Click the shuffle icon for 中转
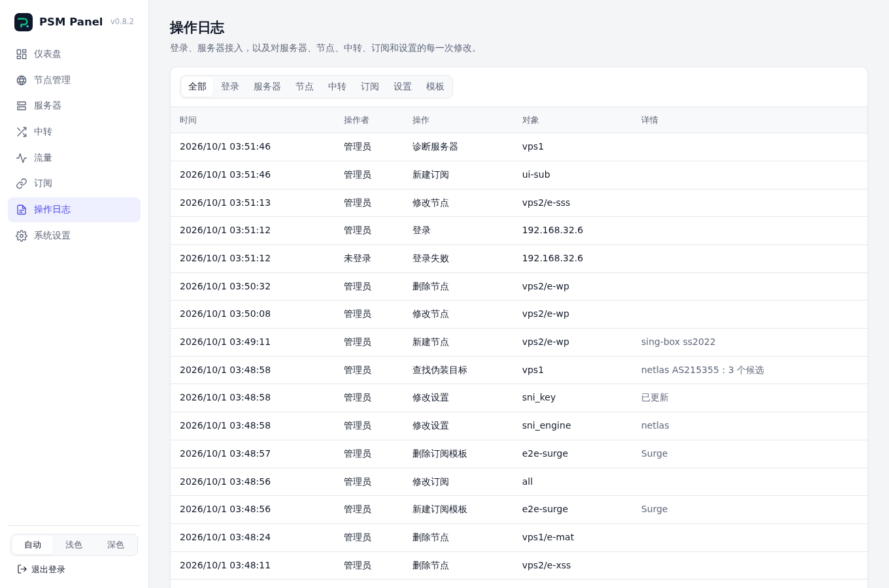The height and width of the screenshot is (588, 889). tap(22, 132)
